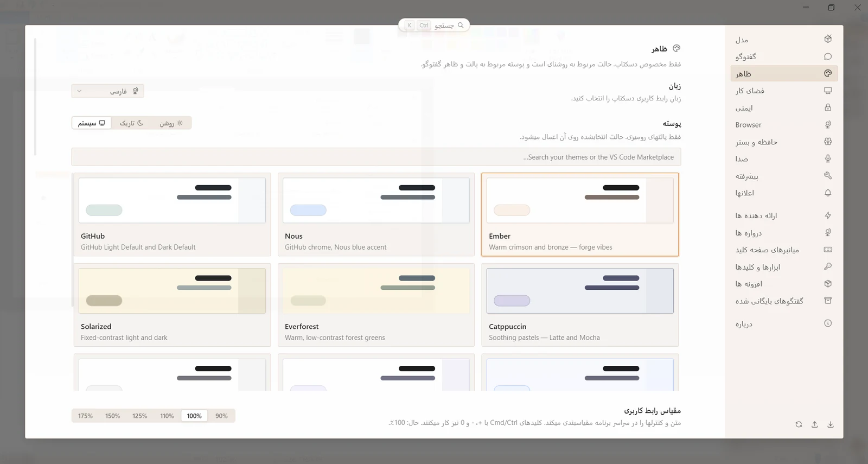This screenshot has width=868, height=464.
Task: Open درباره about section
Action: pos(784,323)
